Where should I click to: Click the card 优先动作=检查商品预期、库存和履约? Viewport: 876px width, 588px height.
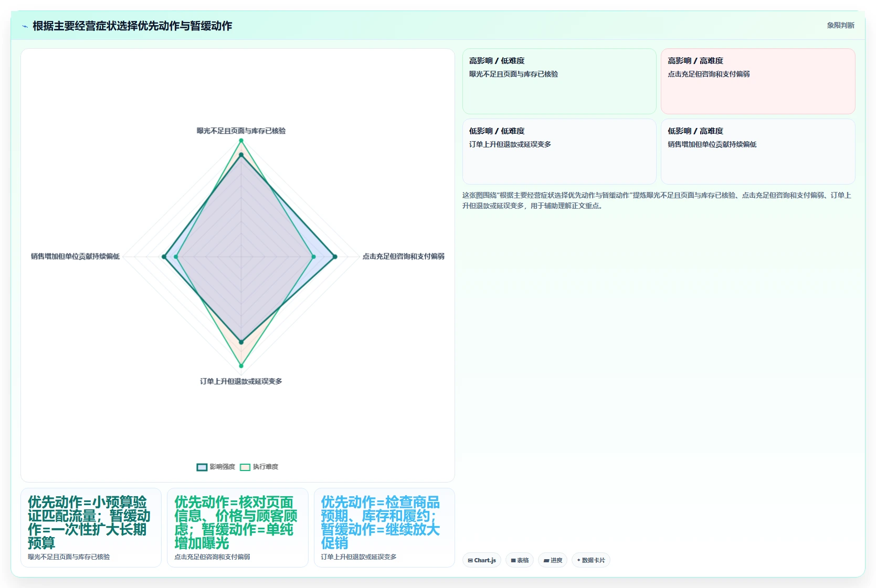[x=384, y=528]
